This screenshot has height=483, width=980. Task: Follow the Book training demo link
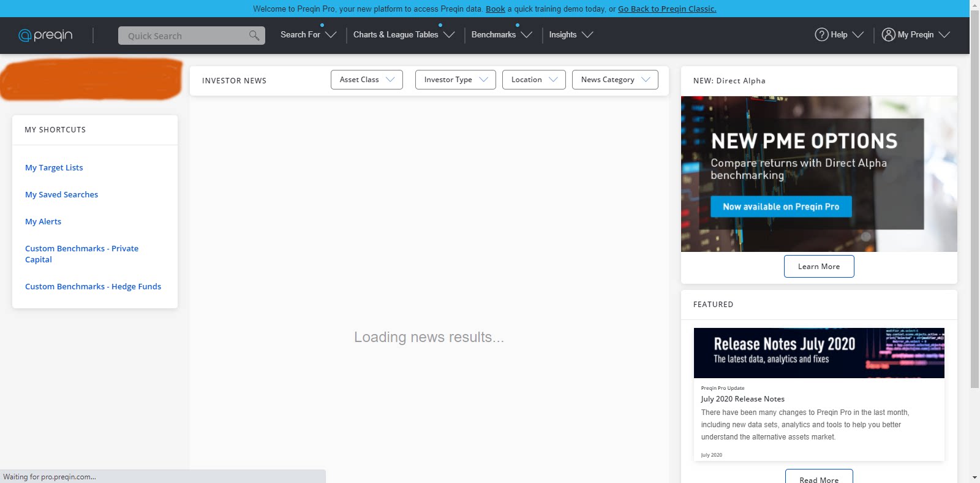(496, 9)
